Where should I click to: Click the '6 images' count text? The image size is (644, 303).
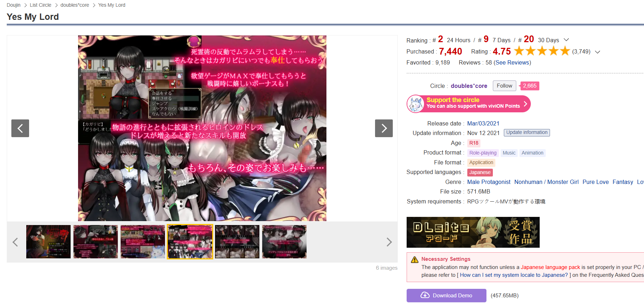click(x=386, y=268)
